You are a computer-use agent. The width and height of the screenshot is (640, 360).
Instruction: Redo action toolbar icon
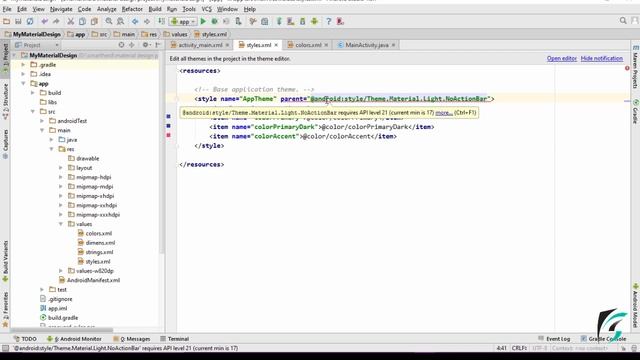(56, 21)
